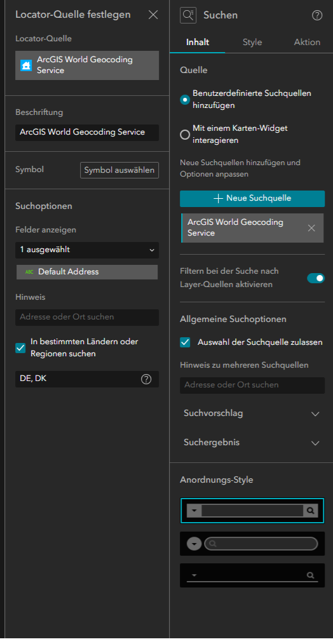Select the rectangular search box arrangement style
Viewport: 333px width, 644px height.
(x=252, y=511)
